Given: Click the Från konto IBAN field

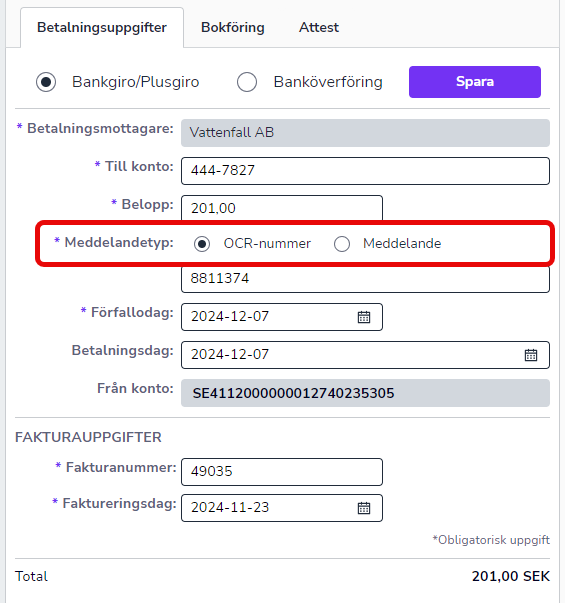Looking at the screenshot, I should pyautogui.click(x=365, y=393).
